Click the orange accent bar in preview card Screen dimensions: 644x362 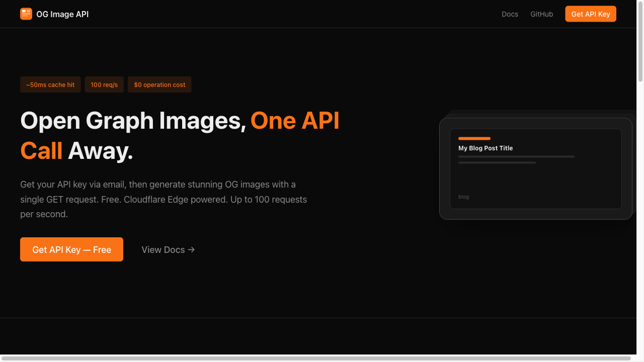473,138
